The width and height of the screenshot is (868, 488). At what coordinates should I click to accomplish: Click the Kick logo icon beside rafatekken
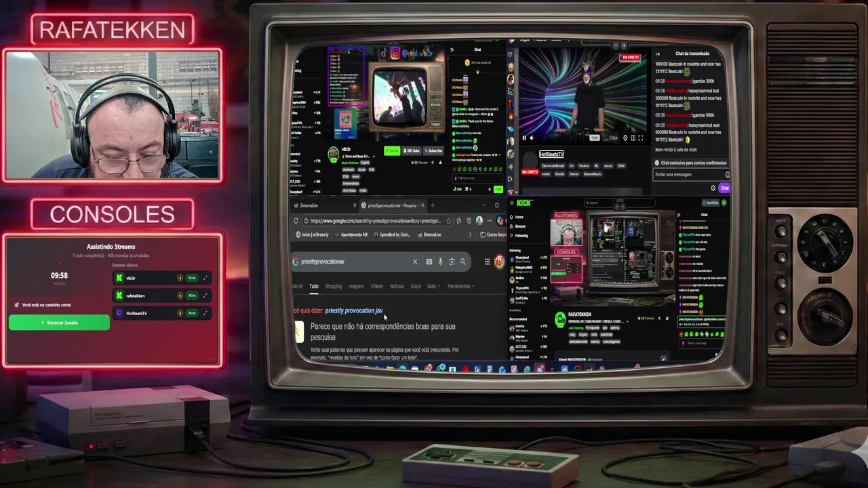tap(119, 296)
